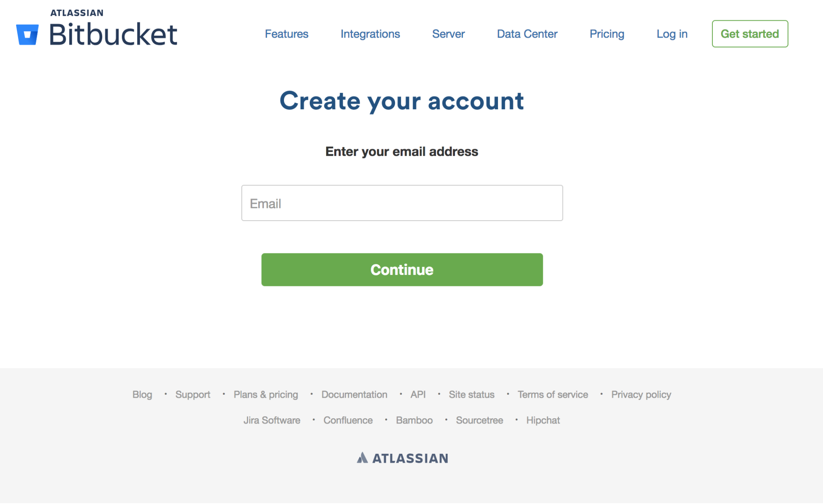Open the Sourcetree footer link
The image size is (823, 504).
pos(479,420)
